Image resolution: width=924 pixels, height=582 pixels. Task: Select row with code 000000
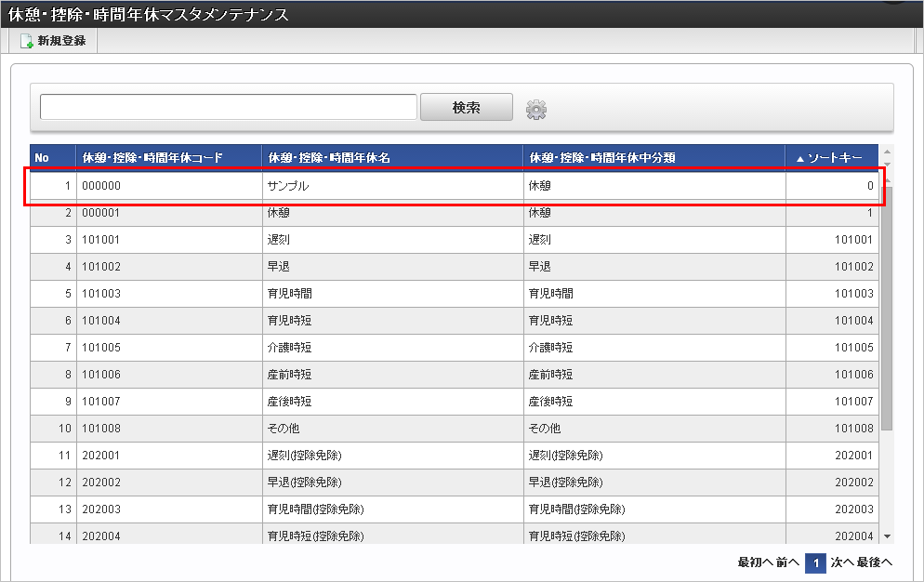click(455, 186)
